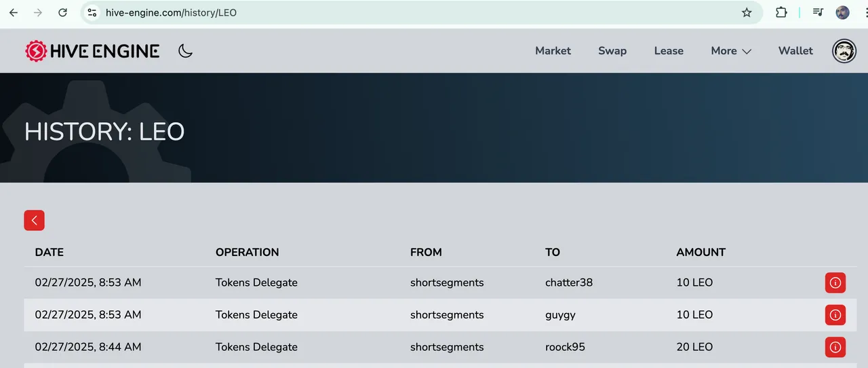
Task: Open info for the chatter38 delegation
Action: [835, 282]
